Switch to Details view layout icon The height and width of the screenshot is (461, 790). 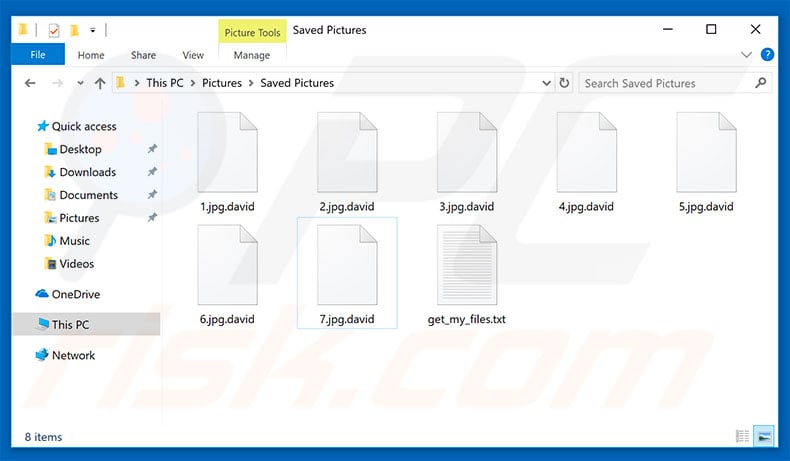[742, 436]
